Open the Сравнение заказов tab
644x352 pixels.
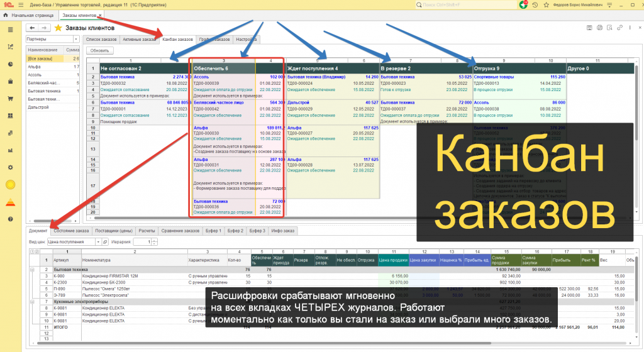pyautogui.click(x=180, y=231)
